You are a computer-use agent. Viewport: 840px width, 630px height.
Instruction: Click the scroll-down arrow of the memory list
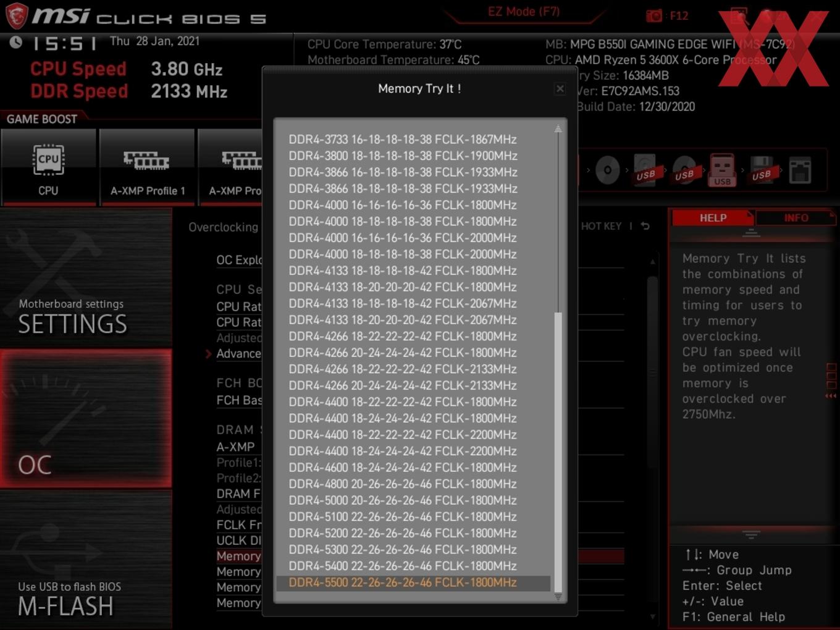(558, 597)
